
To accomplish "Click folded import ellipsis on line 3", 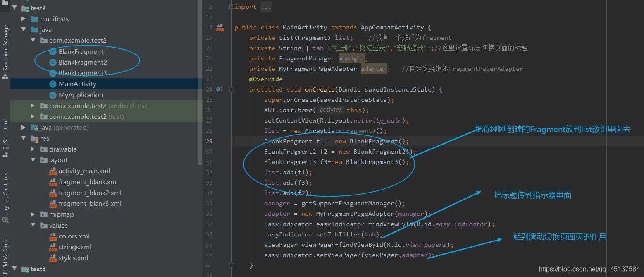I will click(266, 7).
